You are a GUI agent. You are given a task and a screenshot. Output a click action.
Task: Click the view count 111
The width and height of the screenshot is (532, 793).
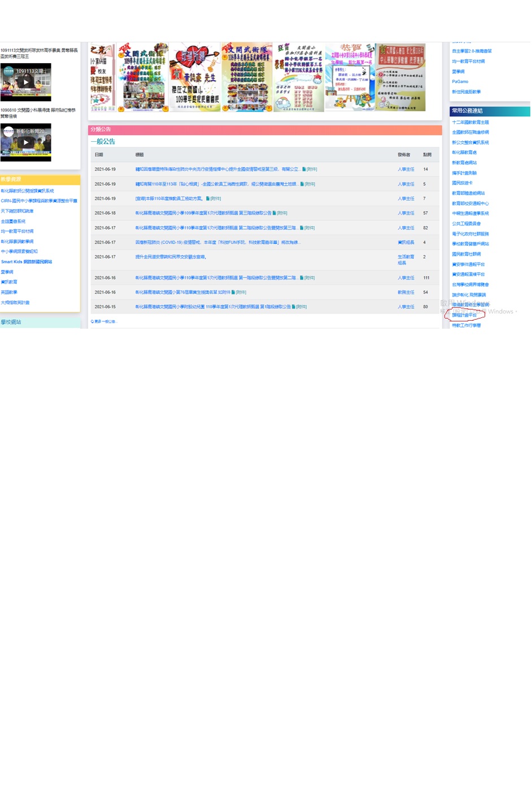426,278
